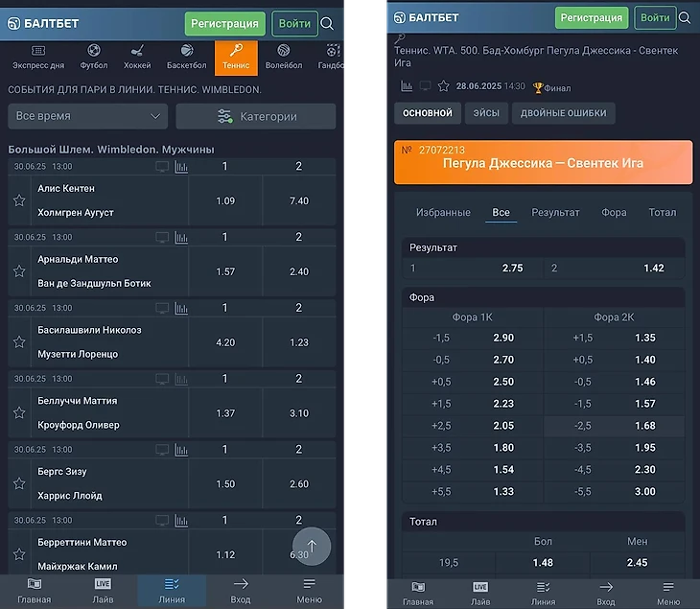The image size is (700, 609).
Task: Switch to the Тотал market tab
Action: coord(662,212)
